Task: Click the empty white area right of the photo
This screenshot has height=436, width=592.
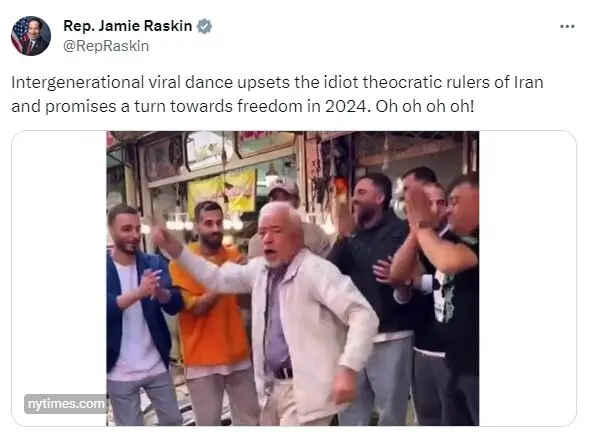Action: coord(527,279)
